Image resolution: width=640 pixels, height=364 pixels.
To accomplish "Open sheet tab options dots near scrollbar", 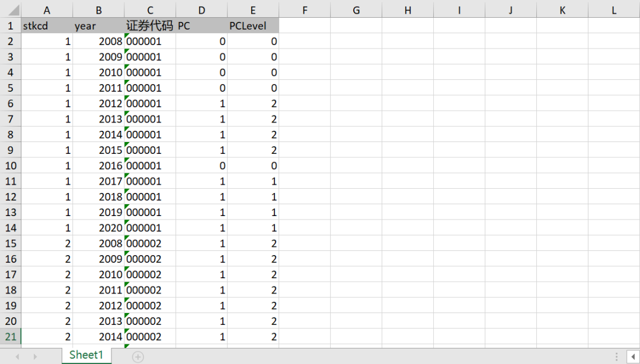I will tap(617, 357).
